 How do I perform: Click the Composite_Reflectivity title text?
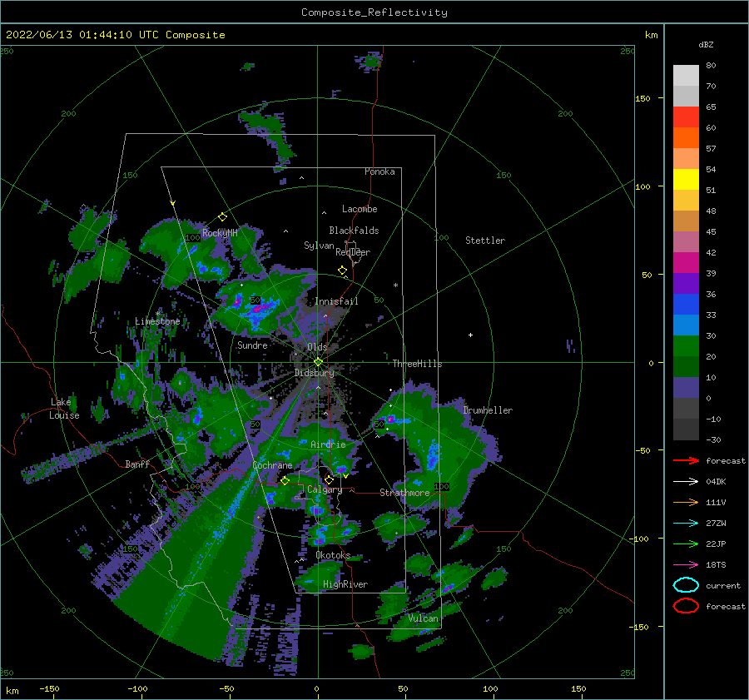tap(374, 12)
